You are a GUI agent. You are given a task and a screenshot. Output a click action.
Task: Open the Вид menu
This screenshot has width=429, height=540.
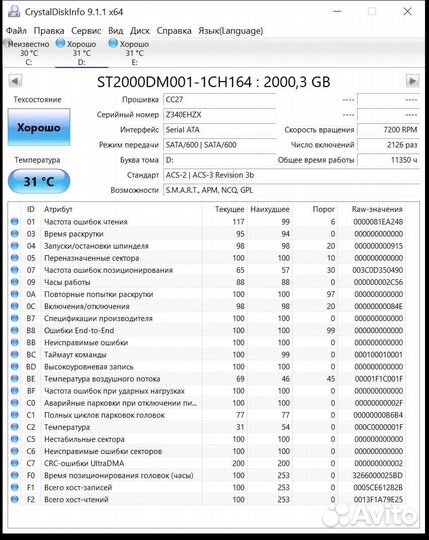[x=115, y=31]
